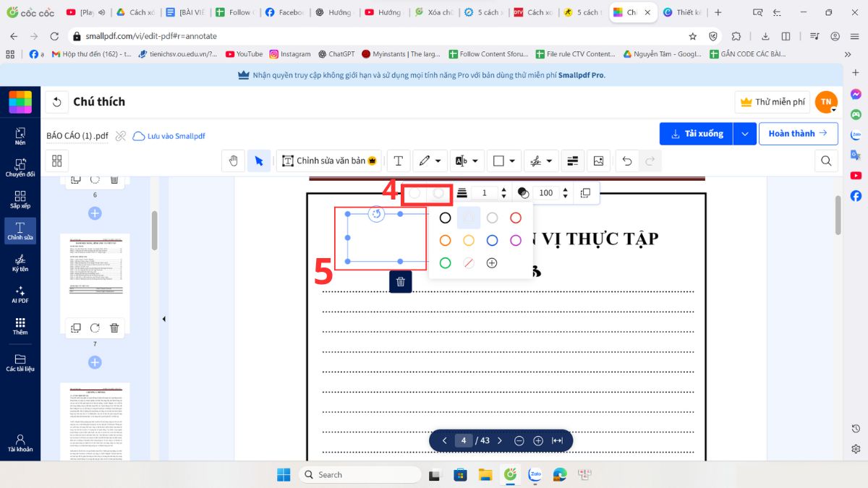Increase border thickness stepper
The height and width of the screenshot is (488, 868).
504,190
